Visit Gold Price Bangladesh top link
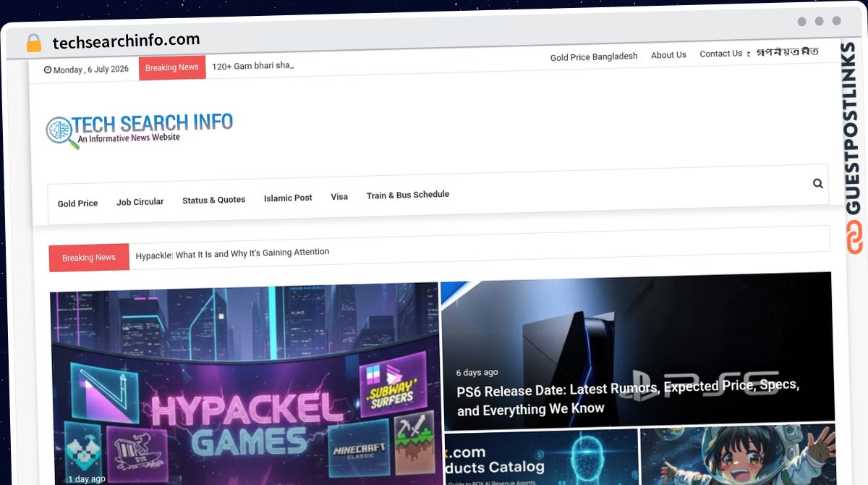 [594, 56]
